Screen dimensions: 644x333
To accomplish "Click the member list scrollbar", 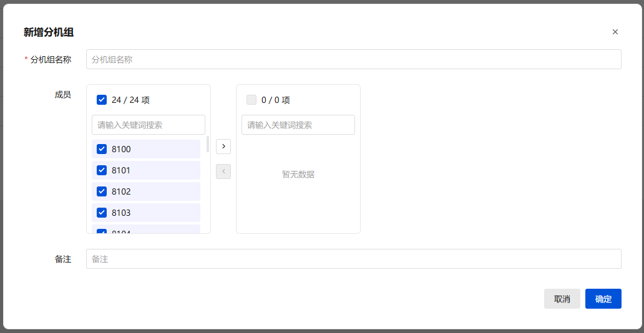I will tap(207, 144).
